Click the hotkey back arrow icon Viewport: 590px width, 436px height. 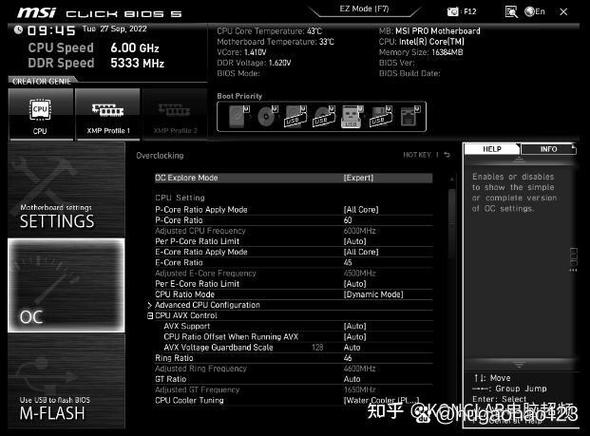447,155
